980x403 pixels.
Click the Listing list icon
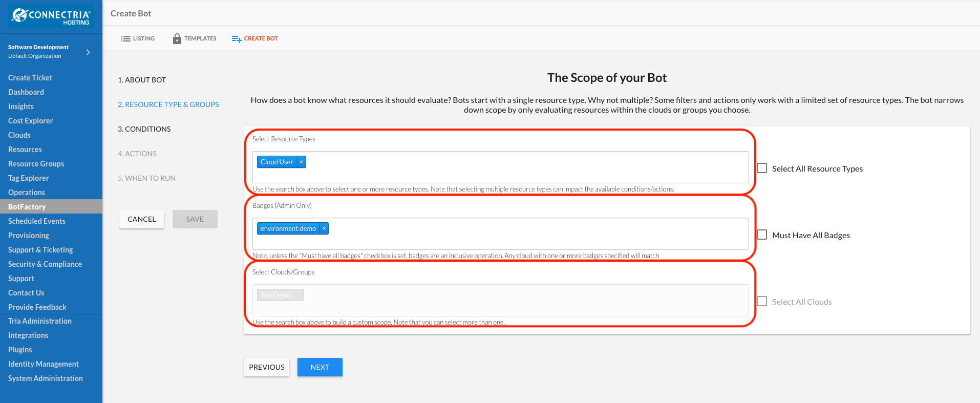pyautogui.click(x=125, y=39)
